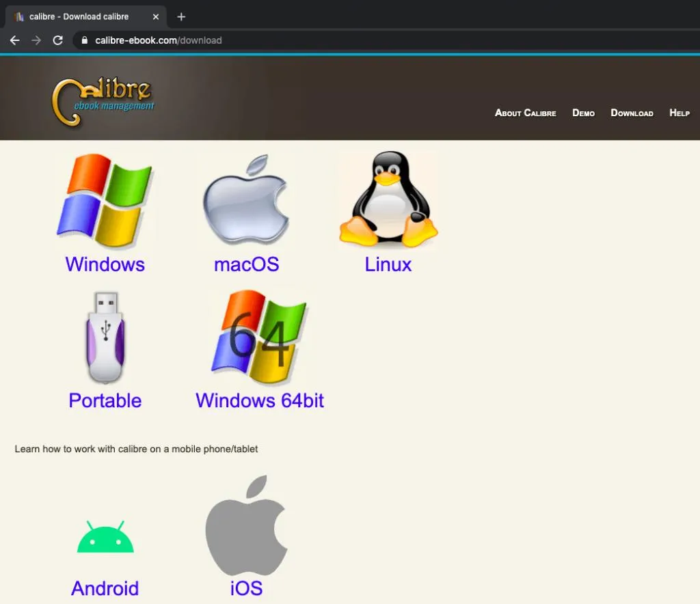
Task: Reload the page with refresh icon
Action: (x=57, y=40)
